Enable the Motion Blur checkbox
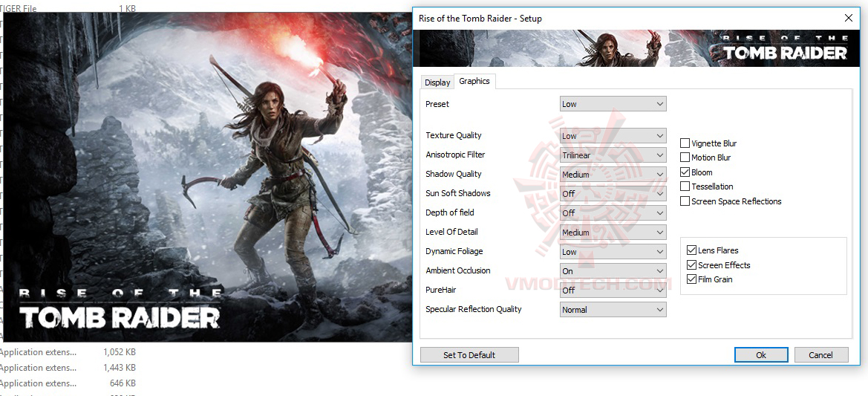 685,158
